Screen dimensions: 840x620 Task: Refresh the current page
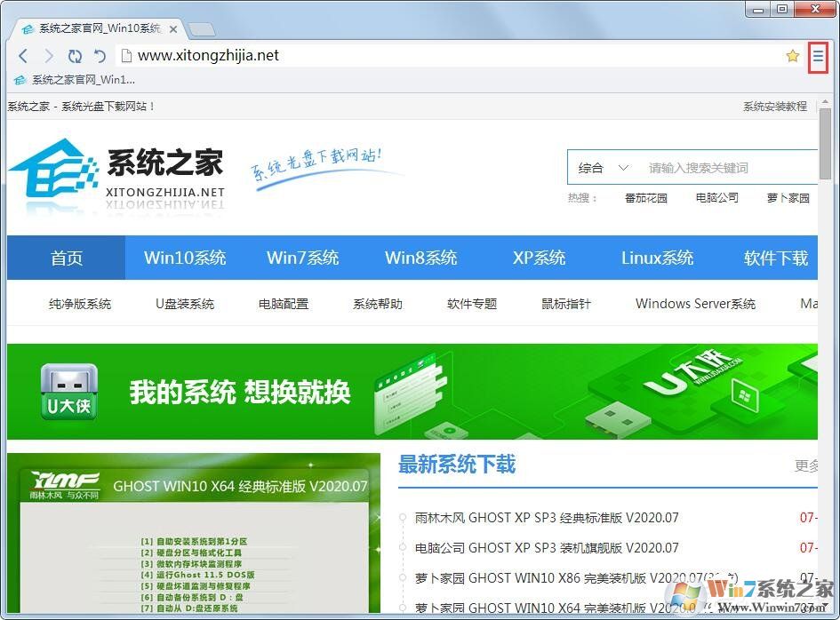[75, 55]
